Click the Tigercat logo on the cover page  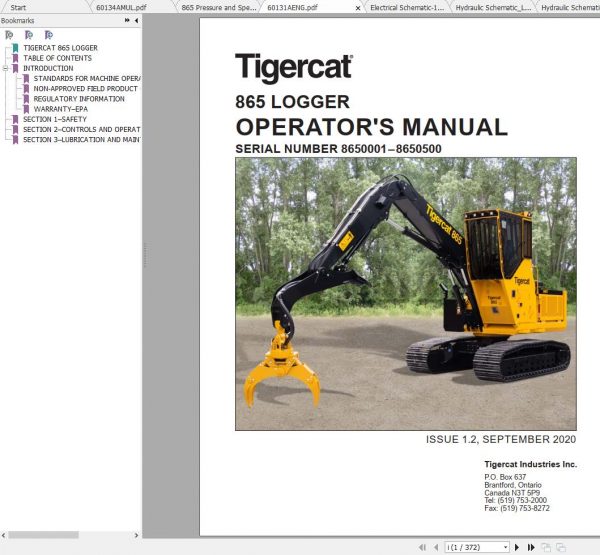(294, 68)
